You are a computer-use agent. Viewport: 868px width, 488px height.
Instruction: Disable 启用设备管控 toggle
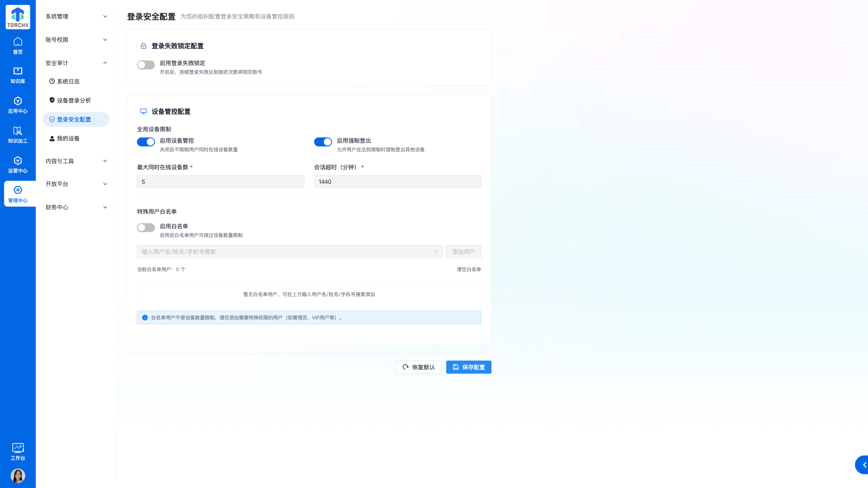[146, 142]
